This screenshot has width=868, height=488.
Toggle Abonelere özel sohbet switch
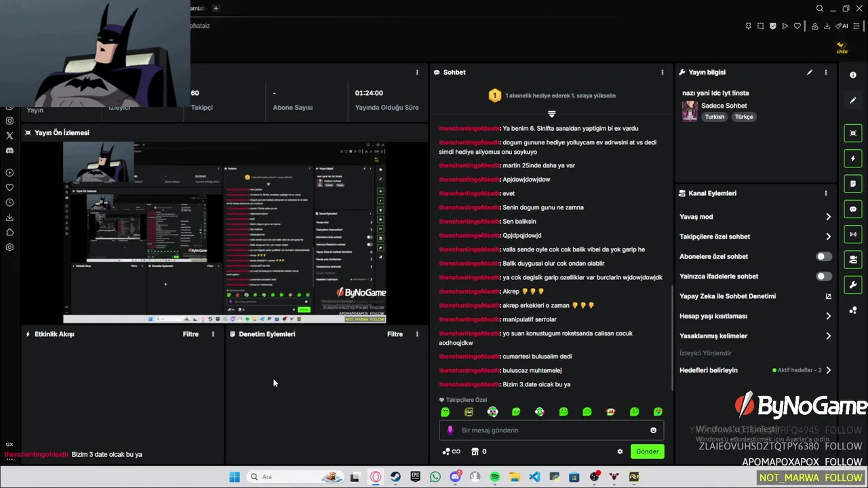(x=823, y=257)
